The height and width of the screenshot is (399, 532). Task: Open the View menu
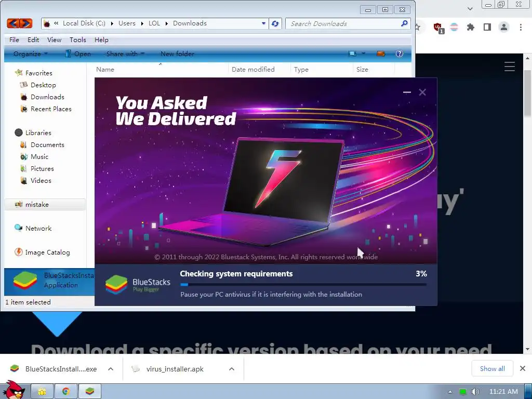coord(54,39)
